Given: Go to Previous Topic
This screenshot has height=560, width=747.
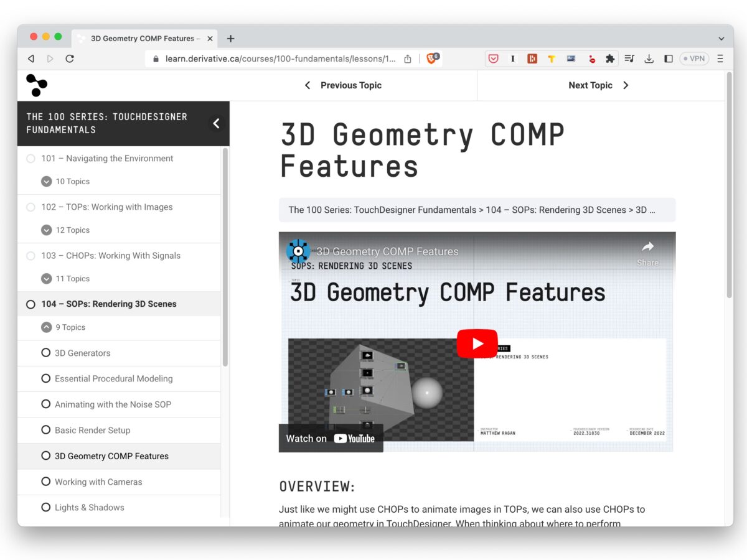Looking at the screenshot, I should (x=343, y=85).
